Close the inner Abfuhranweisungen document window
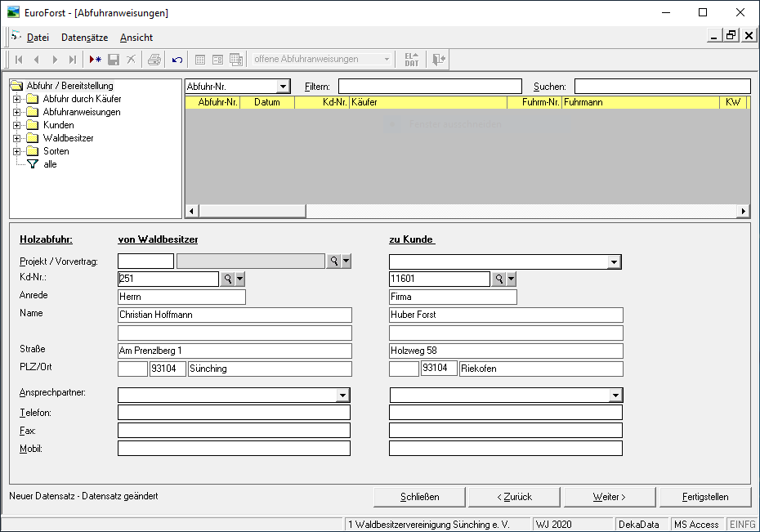Screen dimensions: 760x532 pos(749,35)
